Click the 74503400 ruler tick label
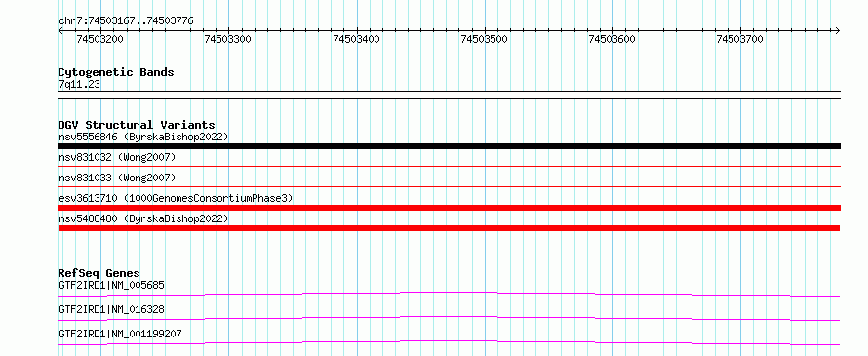The image size is (868, 356). 356,39
